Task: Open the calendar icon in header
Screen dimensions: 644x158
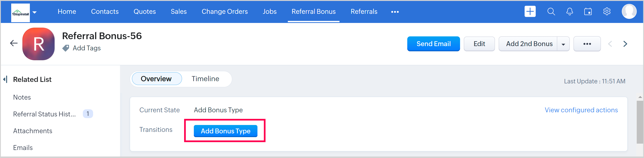Action: [588, 12]
